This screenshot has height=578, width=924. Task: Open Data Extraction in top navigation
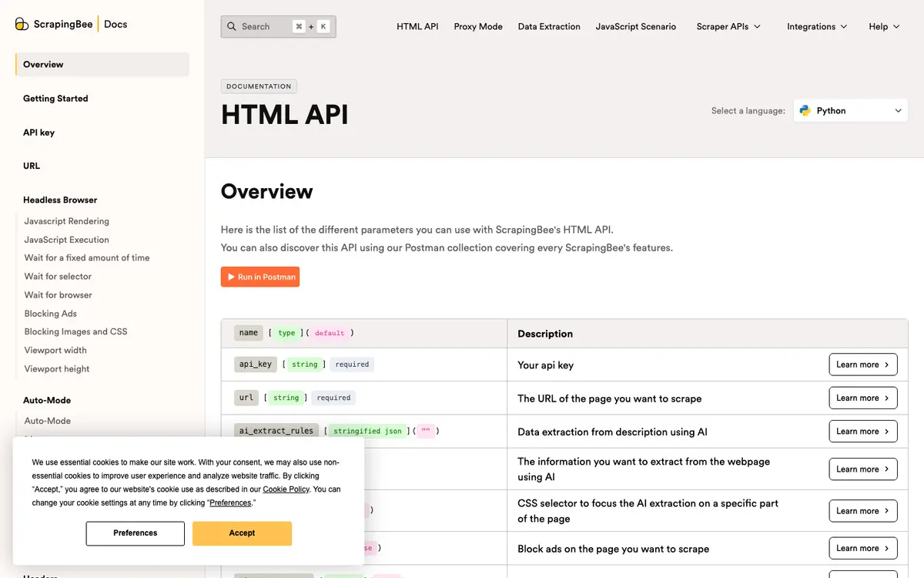tap(549, 26)
